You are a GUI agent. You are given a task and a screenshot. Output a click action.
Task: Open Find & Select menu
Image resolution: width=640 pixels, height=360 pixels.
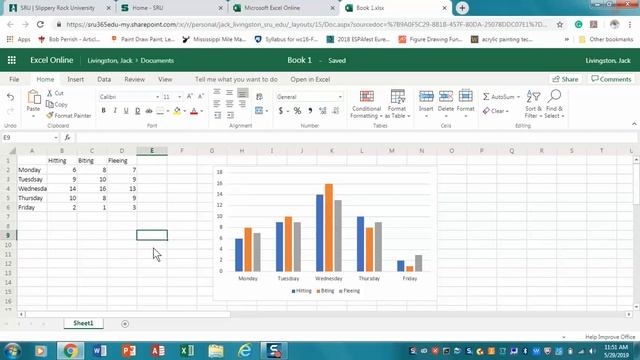554,104
